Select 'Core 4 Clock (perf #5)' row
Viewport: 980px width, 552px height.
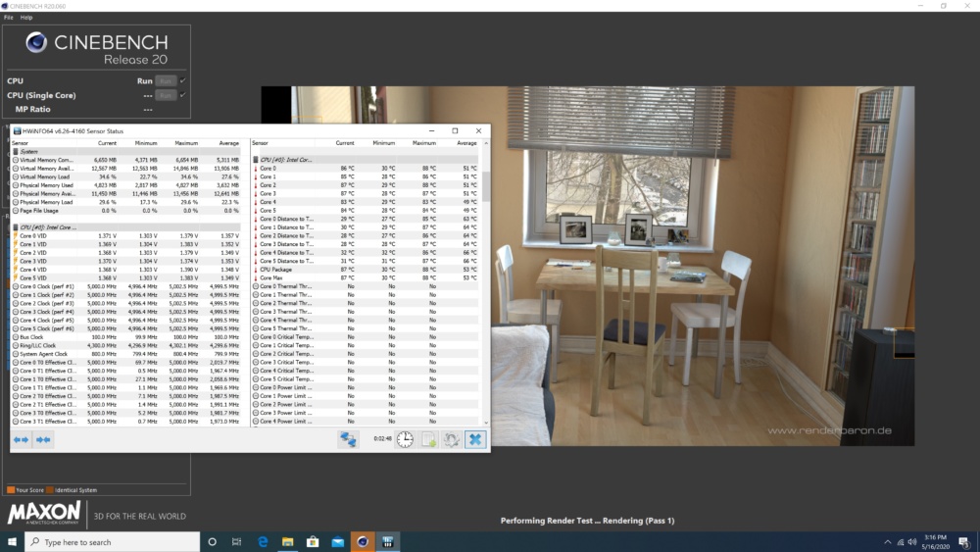(125, 320)
